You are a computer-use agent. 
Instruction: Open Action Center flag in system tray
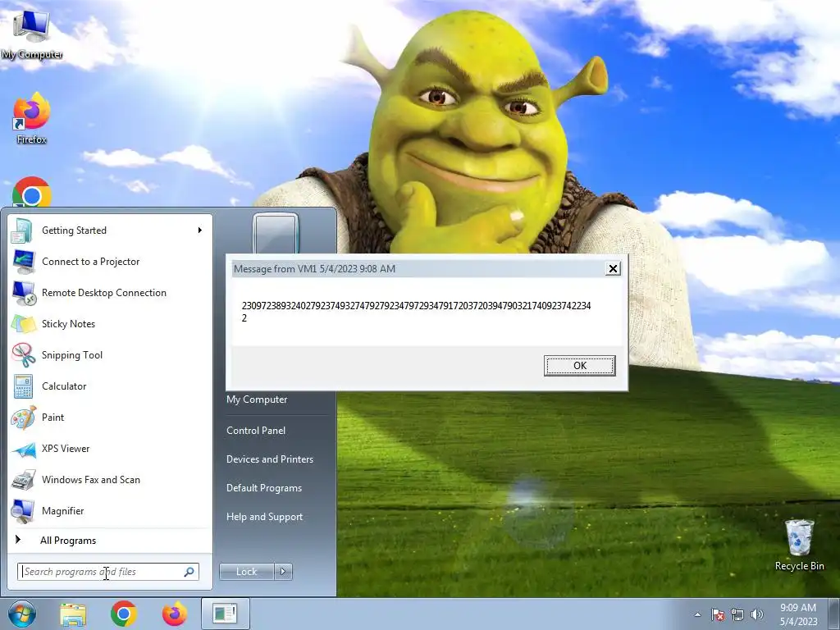[x=717, y=614]
